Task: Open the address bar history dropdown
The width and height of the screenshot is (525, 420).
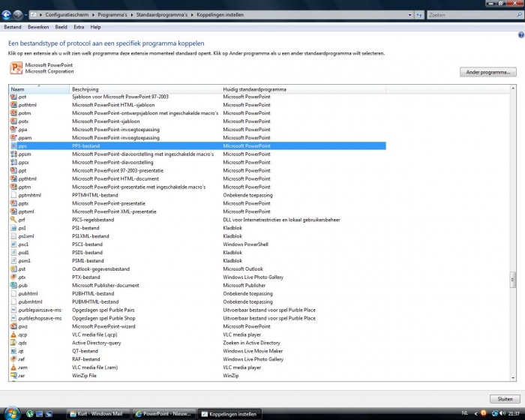Action: [x=409, y=15]
